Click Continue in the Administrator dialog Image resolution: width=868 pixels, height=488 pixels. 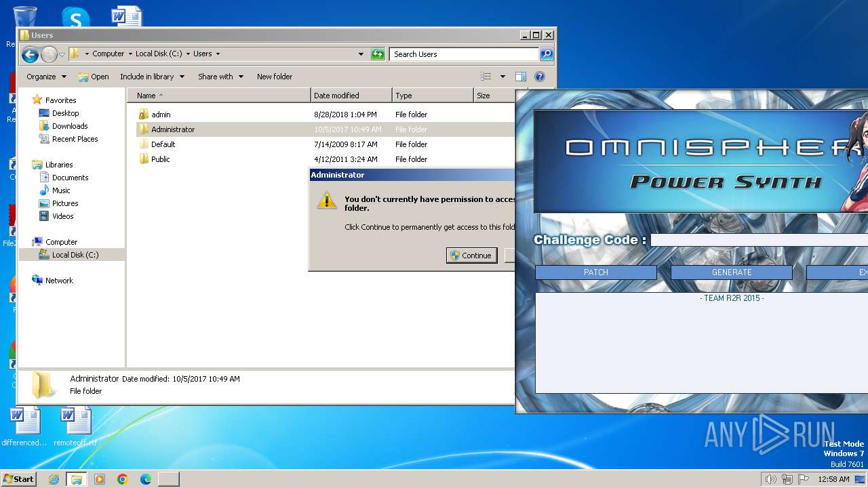coord(471,256)
